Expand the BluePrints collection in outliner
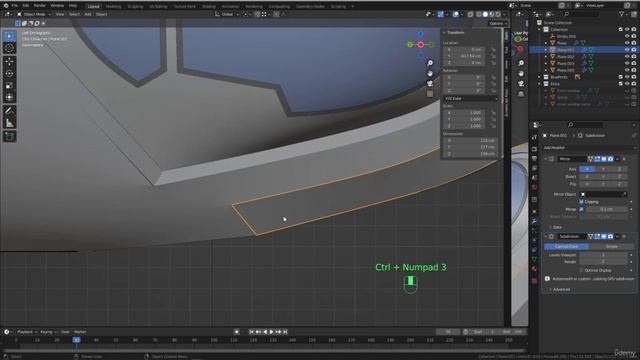 pos(540,77)
